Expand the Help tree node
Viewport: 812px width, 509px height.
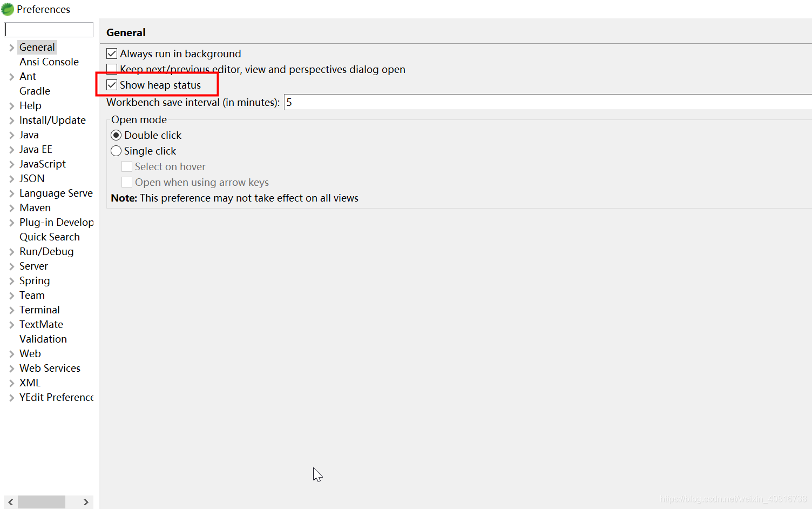coord(11,106)
